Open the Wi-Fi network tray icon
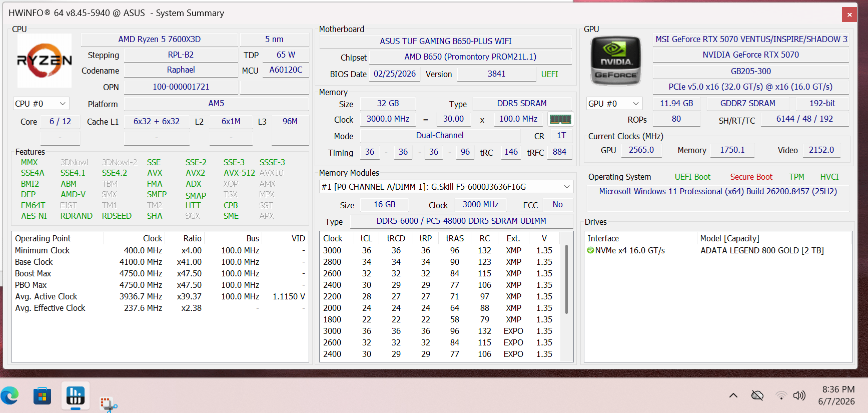The width and height of the screenshot is (868, 413). tap(781, 395)
